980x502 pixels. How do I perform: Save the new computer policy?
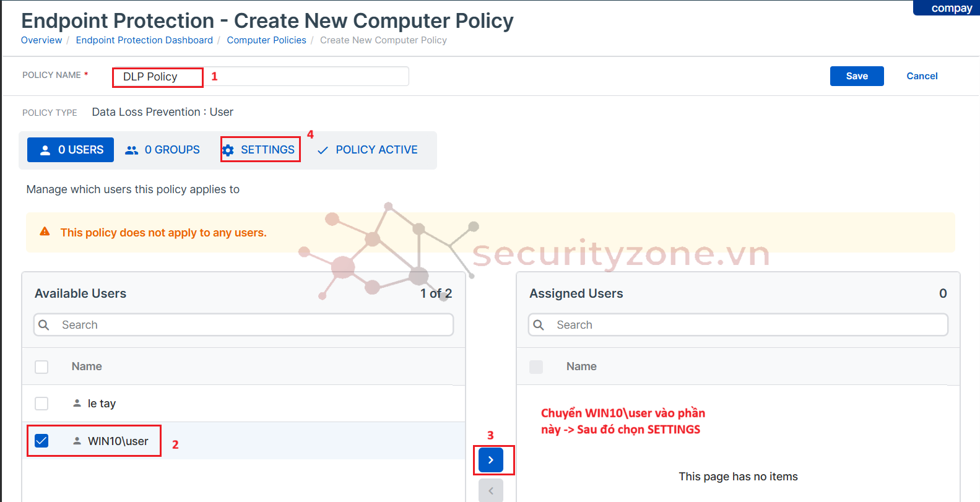[x=856, y=76]
